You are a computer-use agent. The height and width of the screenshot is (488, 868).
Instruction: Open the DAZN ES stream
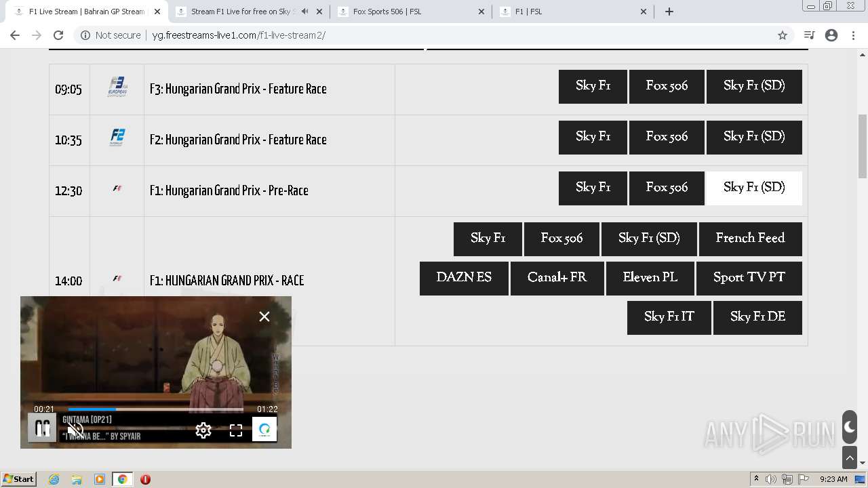(464, 278)
